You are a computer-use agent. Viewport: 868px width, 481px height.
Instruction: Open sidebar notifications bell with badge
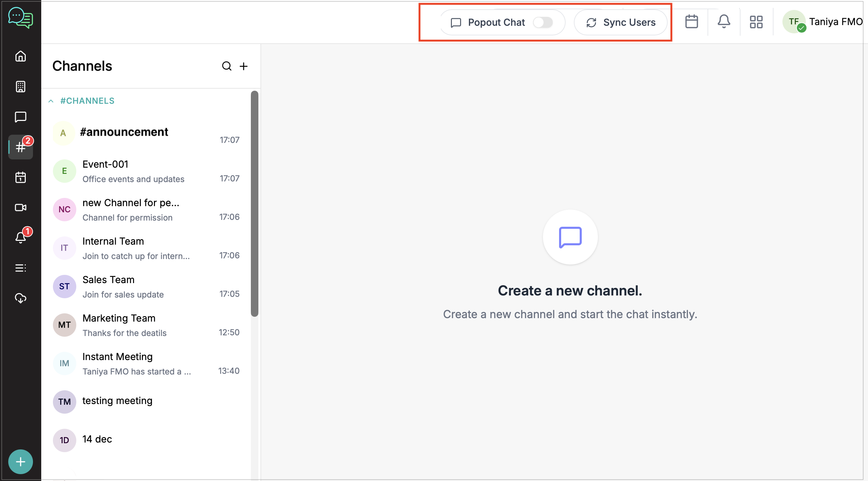[21, 237]
